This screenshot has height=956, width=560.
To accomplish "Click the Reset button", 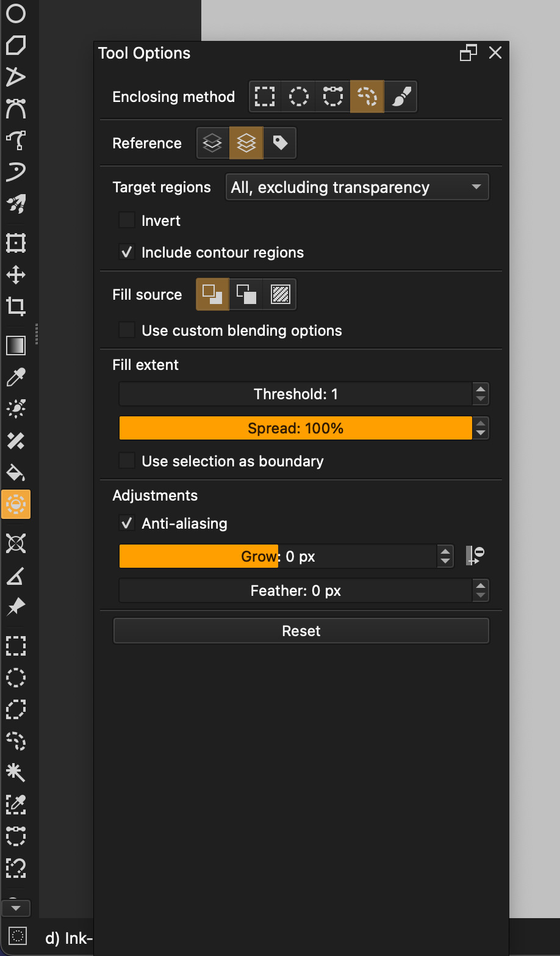I will click(301, 631).
